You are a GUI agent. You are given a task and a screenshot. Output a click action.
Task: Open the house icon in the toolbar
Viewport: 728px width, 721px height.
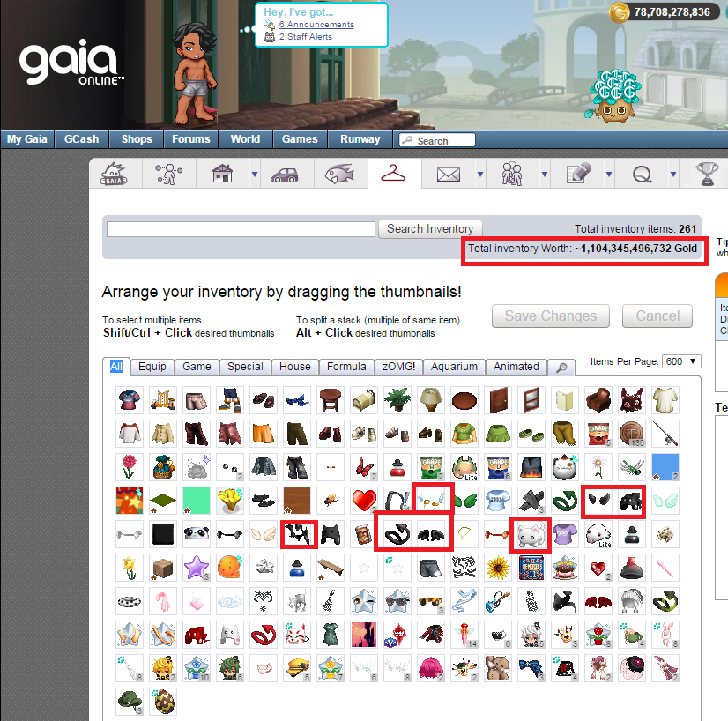pos(222,175)
